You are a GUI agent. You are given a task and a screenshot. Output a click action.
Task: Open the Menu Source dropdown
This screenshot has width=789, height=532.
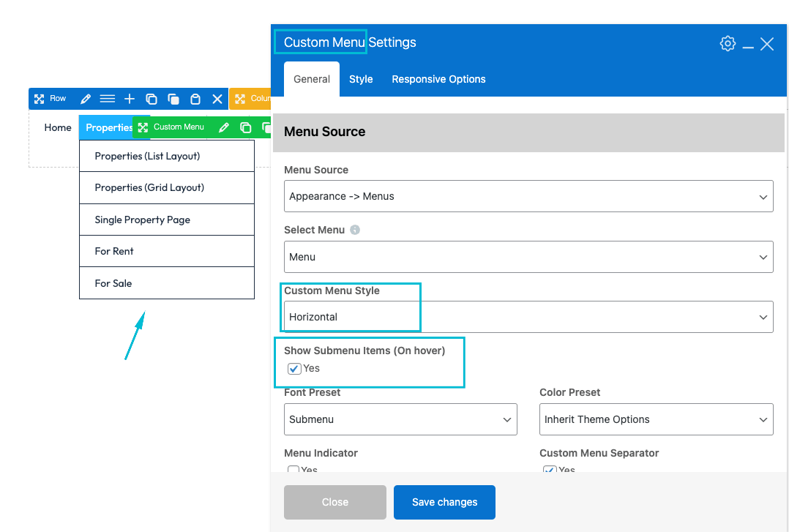point(528,196)
